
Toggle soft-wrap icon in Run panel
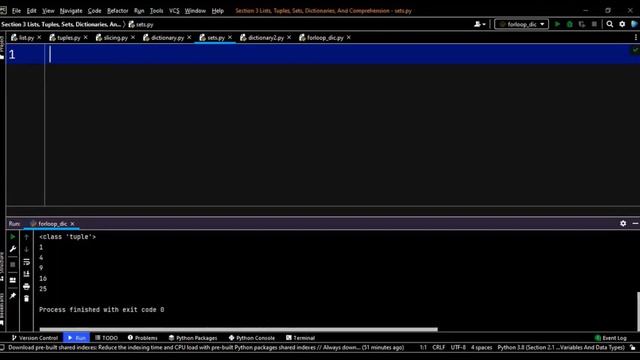[x=27, y=262]
